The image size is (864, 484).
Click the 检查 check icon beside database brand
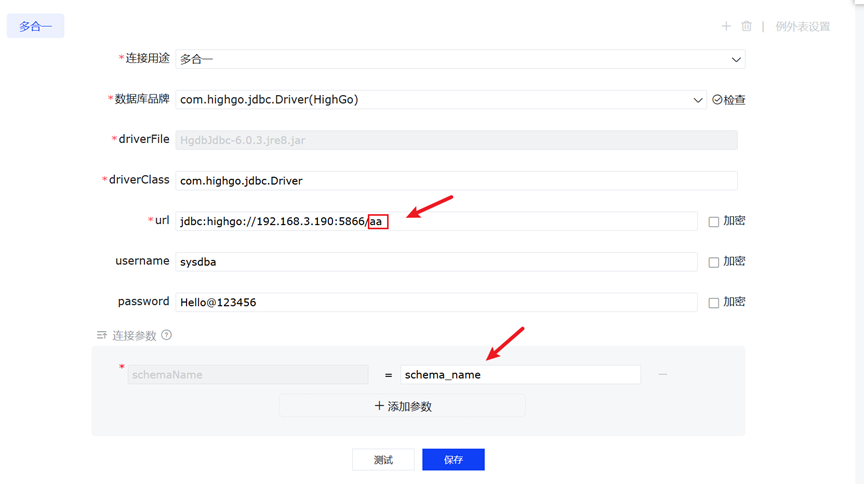pyautogui.click(x=717, y=100)
